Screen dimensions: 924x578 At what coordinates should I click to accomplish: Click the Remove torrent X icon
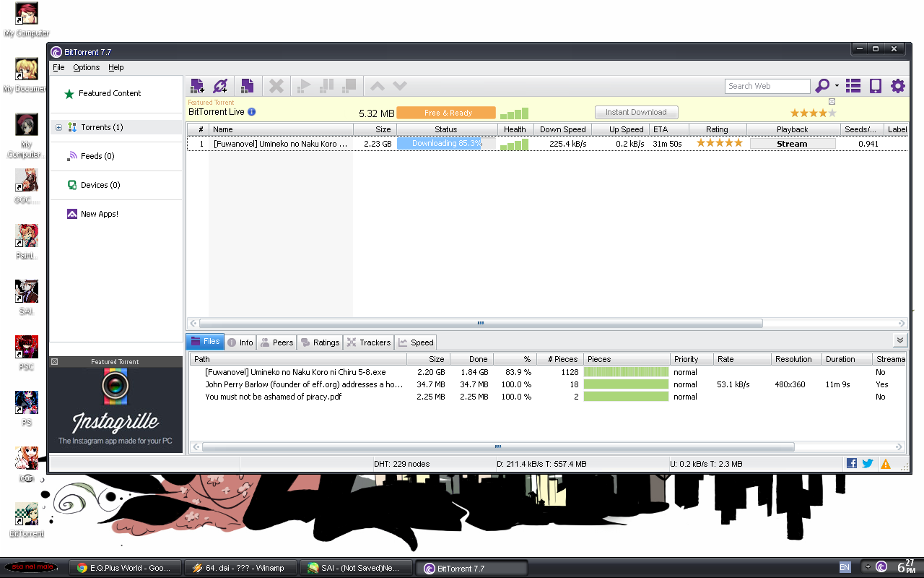[x=276, y=86]
